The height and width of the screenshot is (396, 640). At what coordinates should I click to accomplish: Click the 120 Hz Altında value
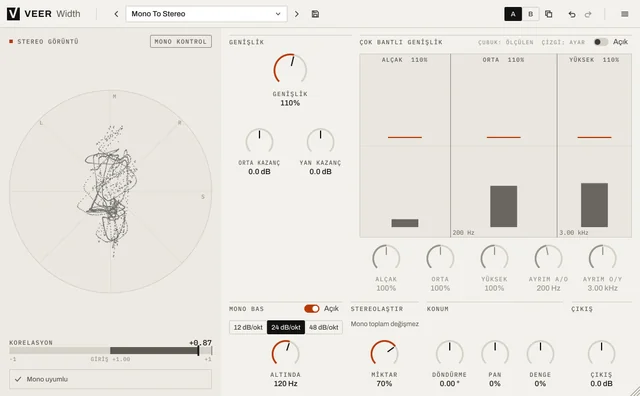coord(286,384)
